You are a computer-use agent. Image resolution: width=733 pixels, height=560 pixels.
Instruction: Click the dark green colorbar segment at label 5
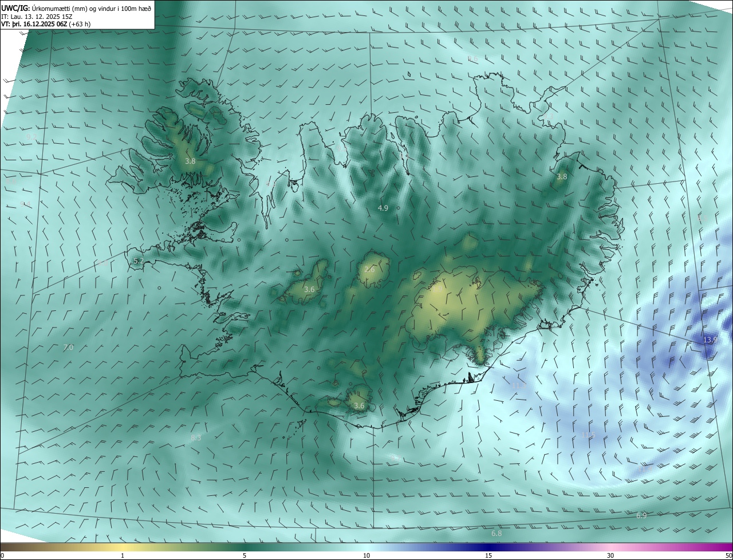[245, 547]
